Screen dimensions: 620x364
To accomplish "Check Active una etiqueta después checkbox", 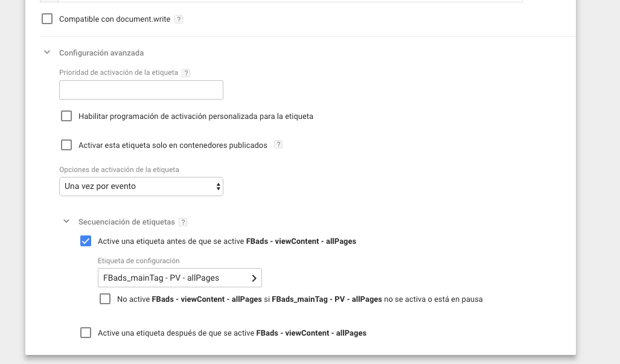I will [86, 333].
